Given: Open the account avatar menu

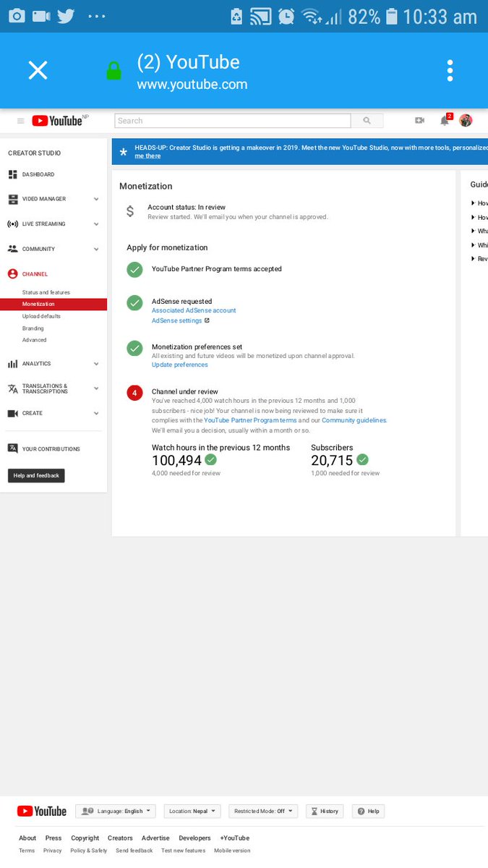Looking at the screenshot, I should click(466, 120).
